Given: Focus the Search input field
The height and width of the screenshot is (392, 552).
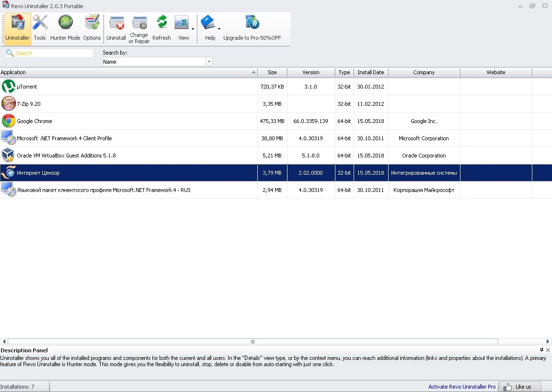Looking at the screenshot, I should tap(54, 53).
